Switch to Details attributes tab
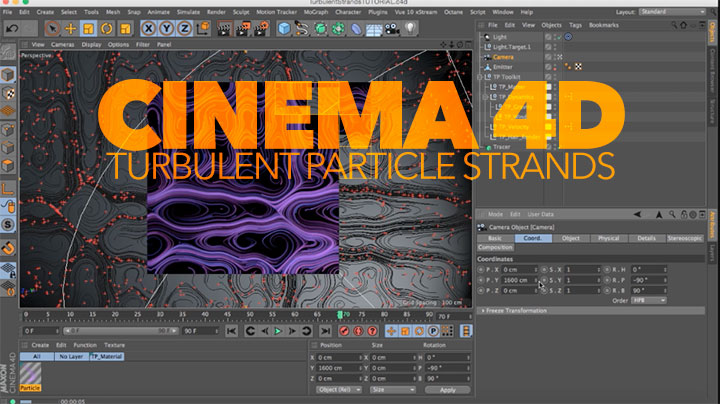This screenshot has width=720, height=404. [647, 238]
